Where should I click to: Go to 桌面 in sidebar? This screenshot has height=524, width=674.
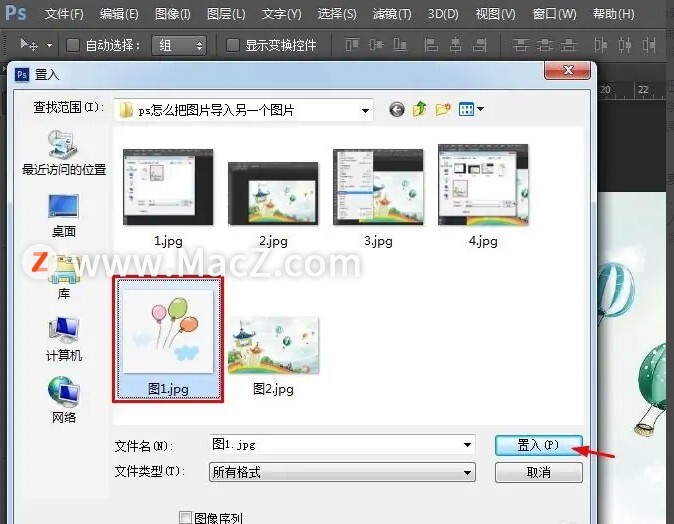tap(64, 216)
